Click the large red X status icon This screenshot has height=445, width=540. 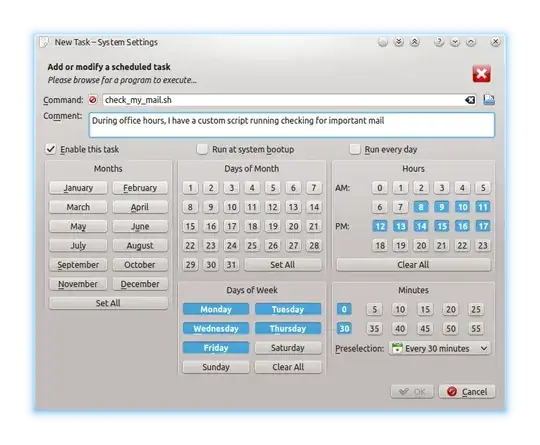click(481, 74)
